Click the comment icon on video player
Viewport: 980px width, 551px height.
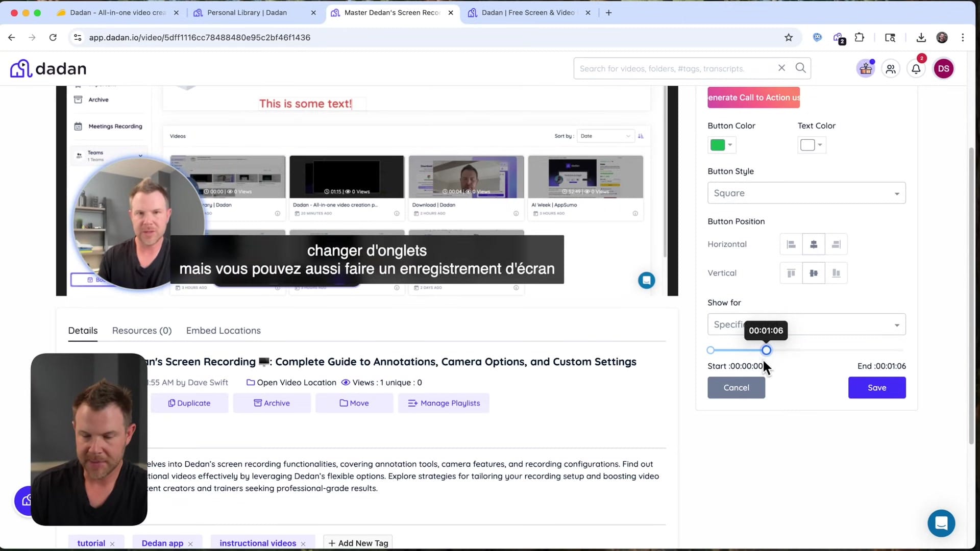tap(646, 280)
